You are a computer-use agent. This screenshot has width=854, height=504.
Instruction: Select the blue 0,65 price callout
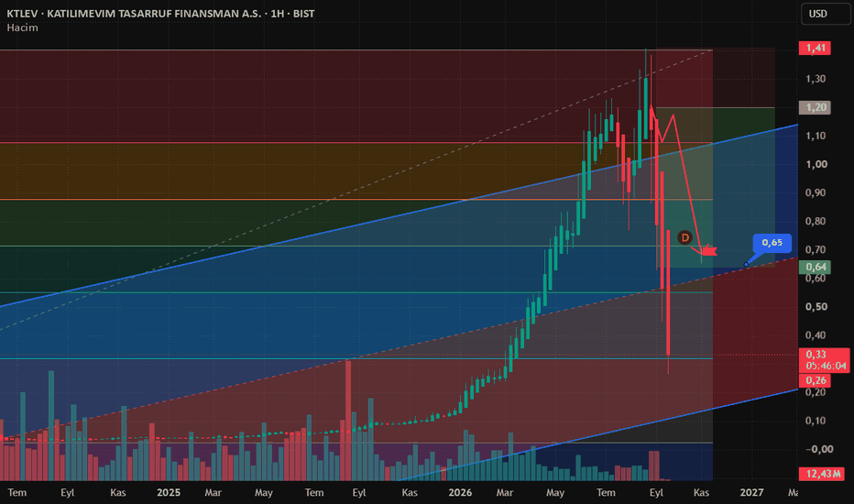point(772,243)
